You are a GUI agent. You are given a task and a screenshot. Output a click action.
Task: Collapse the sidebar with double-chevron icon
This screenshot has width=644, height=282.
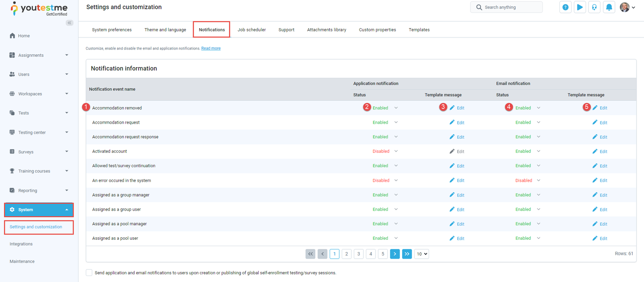(70, 23)
